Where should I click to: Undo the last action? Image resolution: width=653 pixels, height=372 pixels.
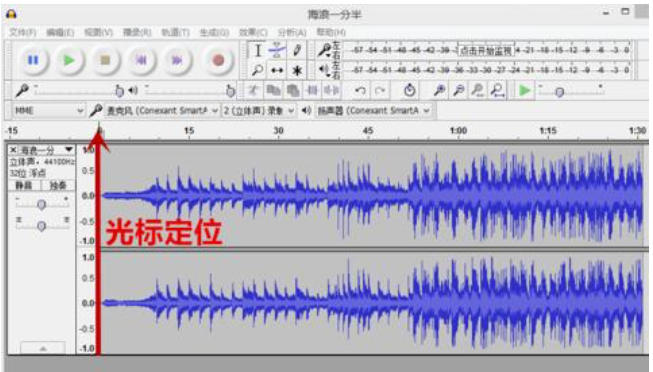(360, 90)
